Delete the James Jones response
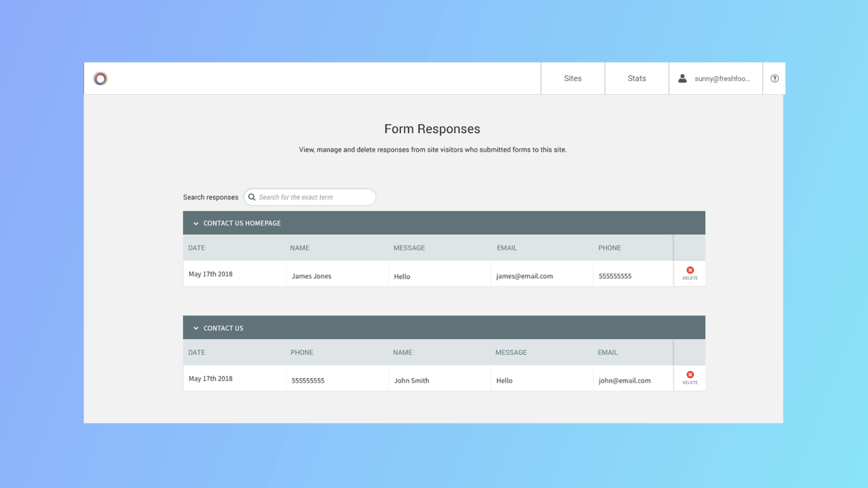Screen dimensions: 868x488 690,273
